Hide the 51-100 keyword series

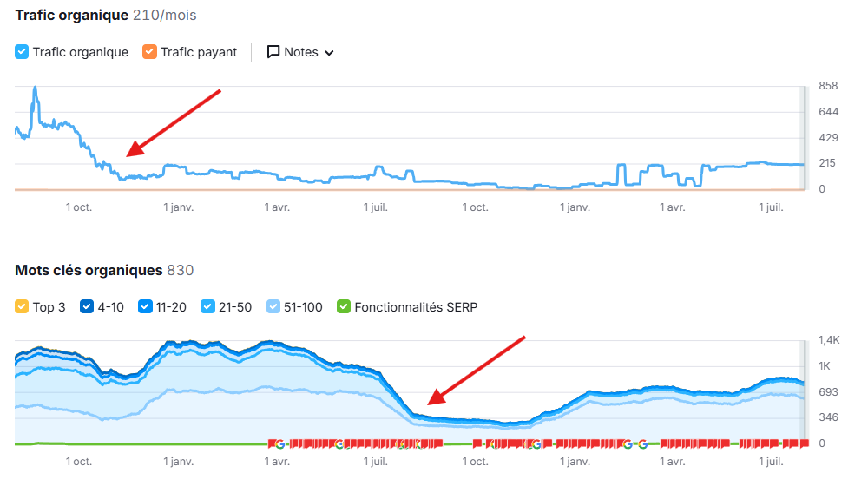[x=273, y=306]
